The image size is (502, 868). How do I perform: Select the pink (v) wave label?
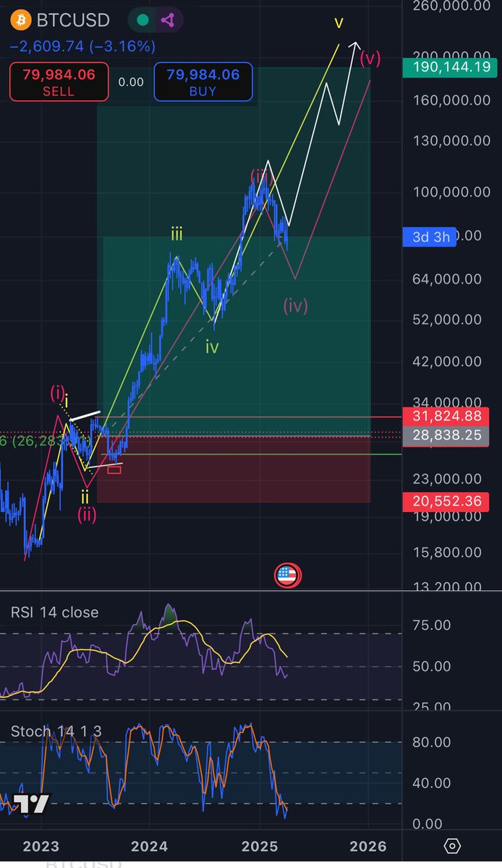pyautogui.click(x=370, y=58)
